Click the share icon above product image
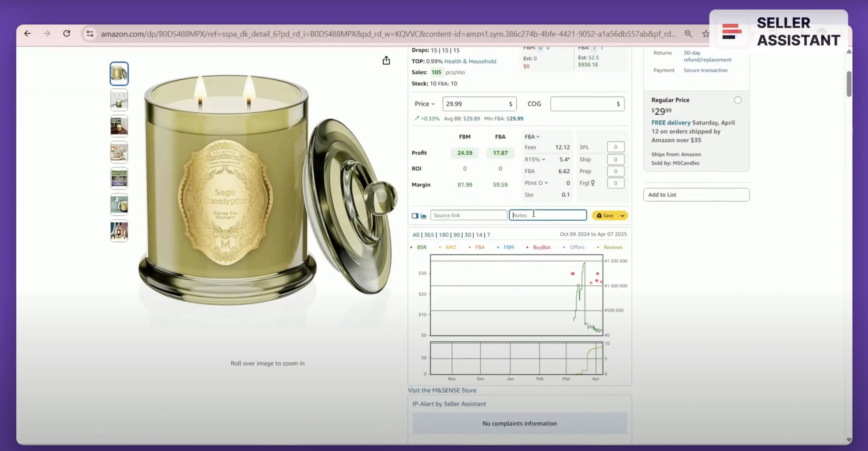 tap(386, 61)
